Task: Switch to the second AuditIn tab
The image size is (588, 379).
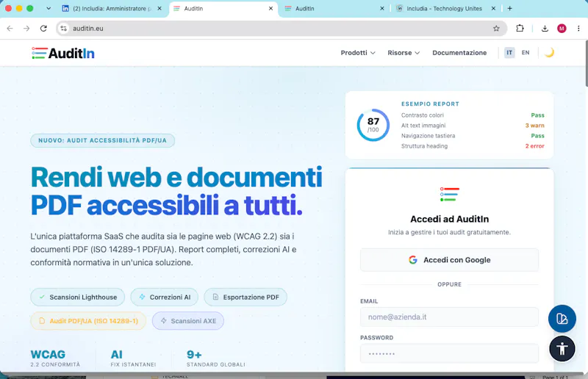Action: (x=335, y=9)
